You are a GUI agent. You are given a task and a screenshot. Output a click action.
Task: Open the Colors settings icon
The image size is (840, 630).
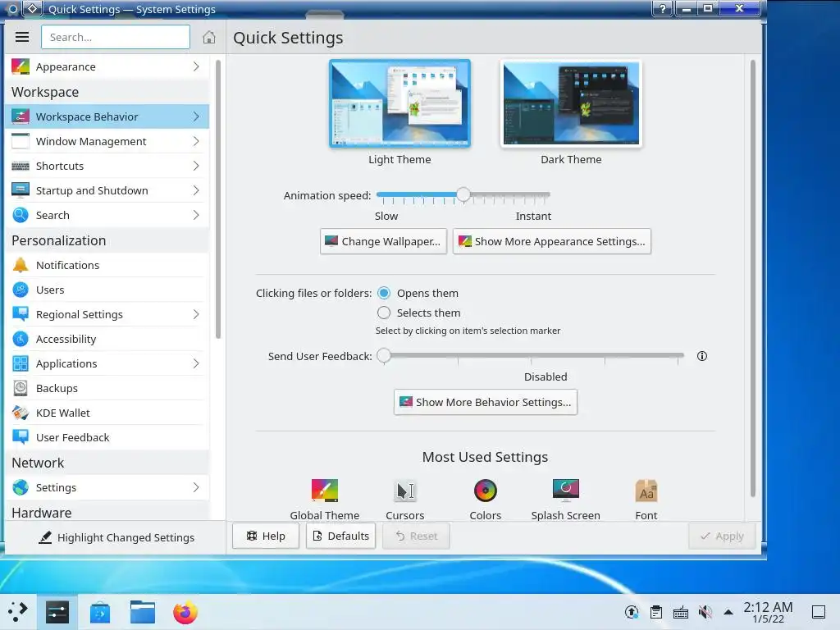pos(486,500)
